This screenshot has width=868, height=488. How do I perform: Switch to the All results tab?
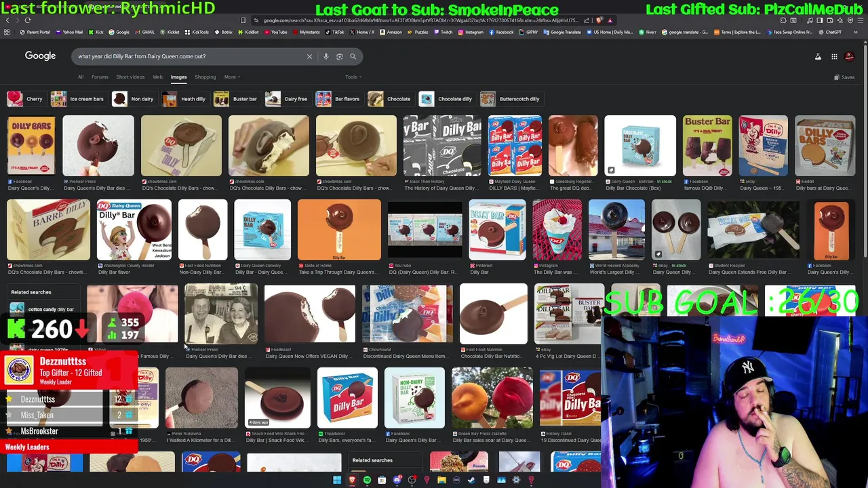coord(81,77)
